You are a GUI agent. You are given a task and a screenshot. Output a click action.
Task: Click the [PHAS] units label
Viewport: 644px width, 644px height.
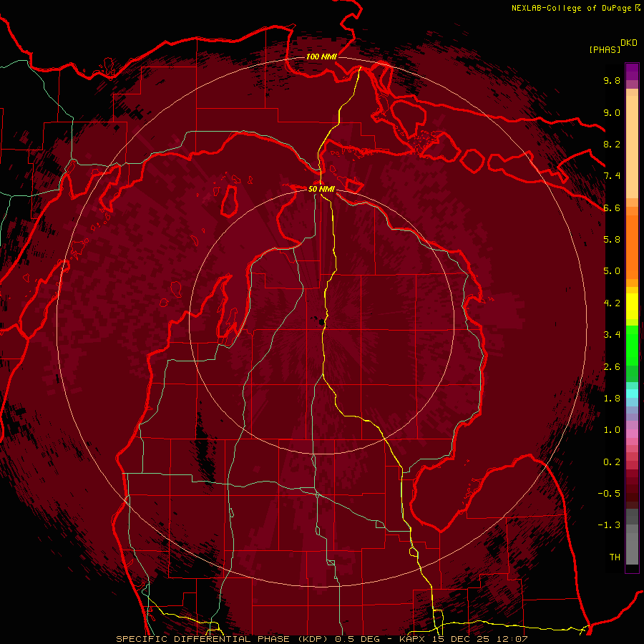pyautogui.click(x=605, y=49)
